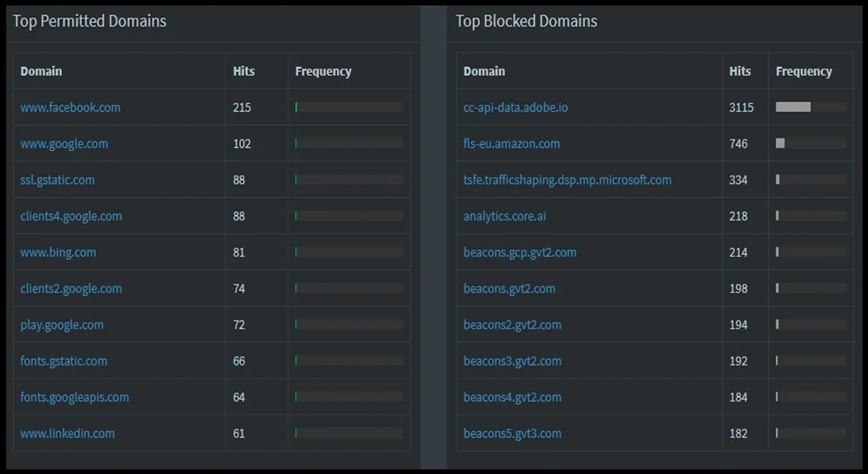Viewport: 868px width, 474px height.
Task: Sort permitted domains by Hits column
Action: (244, 70)
